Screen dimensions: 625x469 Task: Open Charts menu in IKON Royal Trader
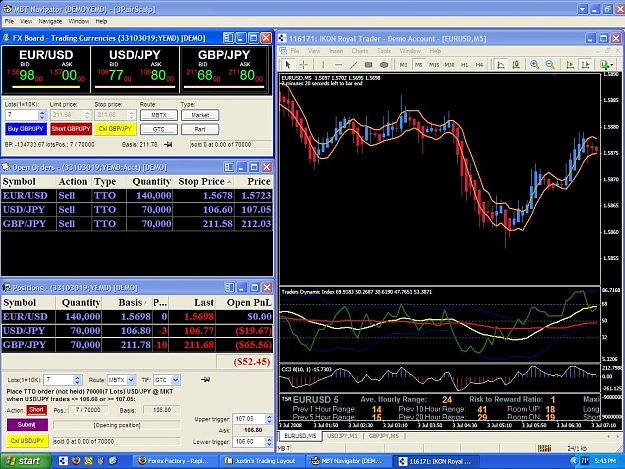click(x=360, y=51)
